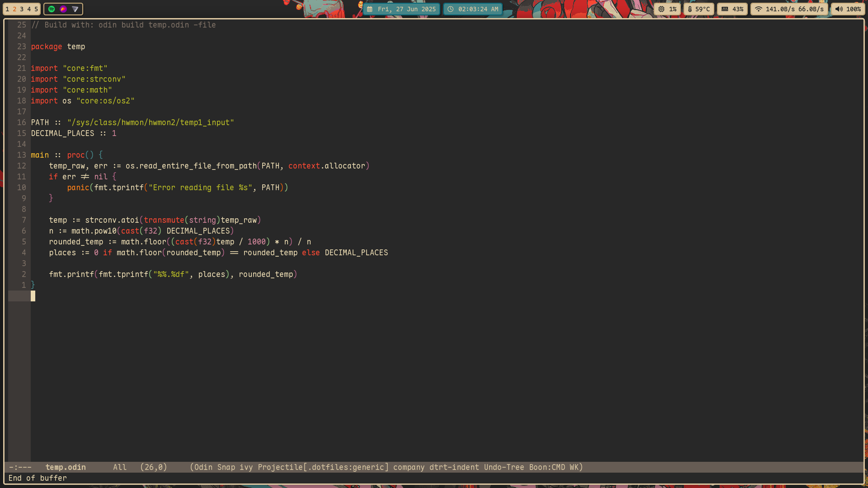The height and width of the screenshot is (488, 868).
Task: Switch to workspace 1
Action: (7, 9)
